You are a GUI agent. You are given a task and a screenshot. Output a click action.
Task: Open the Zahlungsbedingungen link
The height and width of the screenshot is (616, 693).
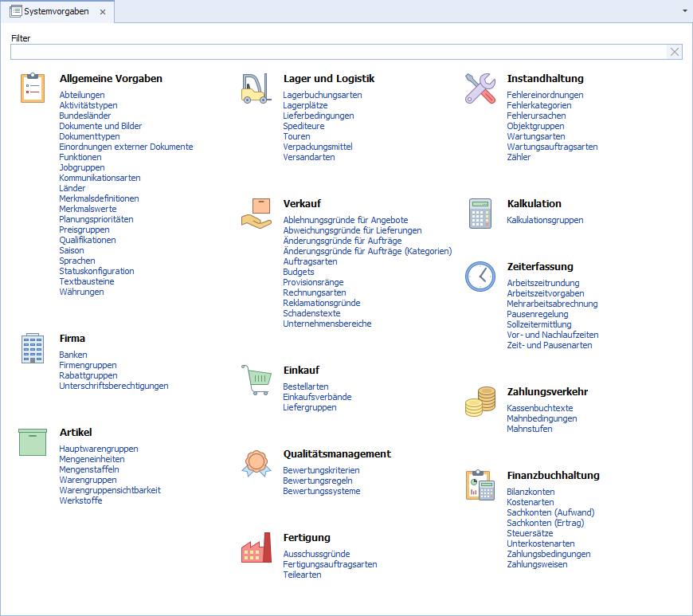548,554
